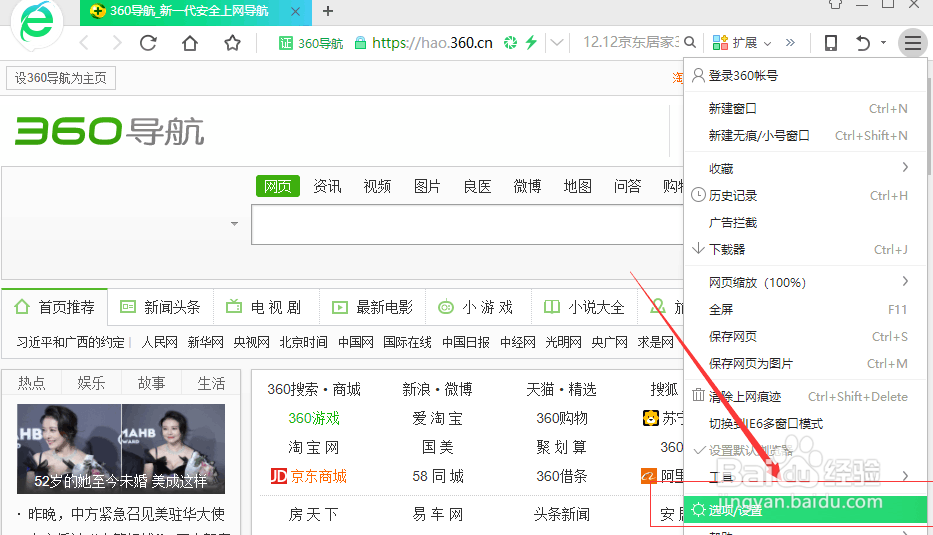933x535 pixels.
Task: Click 设360导航为主页 button
Action: [61, 78]
